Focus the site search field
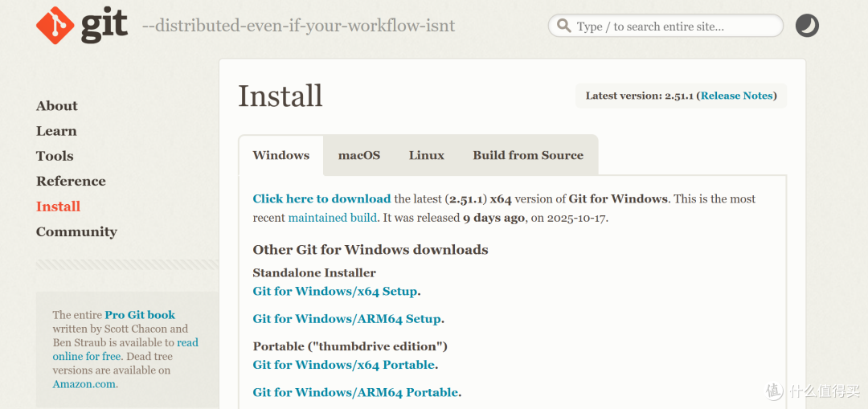868x409 pixels. [665, 26]
